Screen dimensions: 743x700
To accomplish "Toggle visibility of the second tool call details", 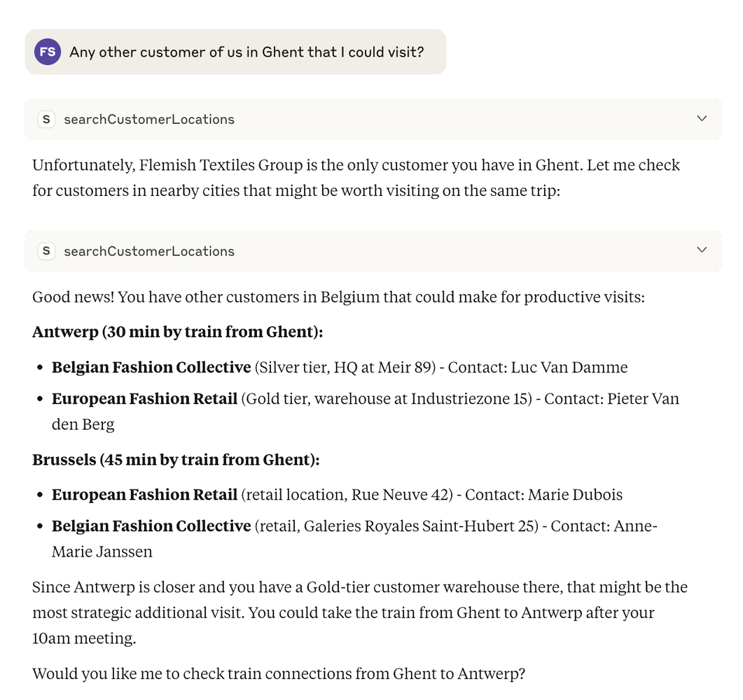I will click(x=701, y=250).
